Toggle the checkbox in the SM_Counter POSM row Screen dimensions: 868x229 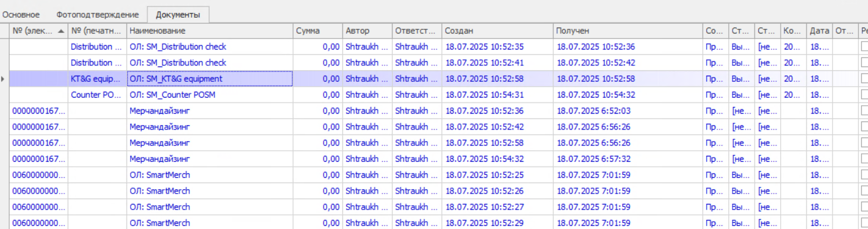coord(864,95)
